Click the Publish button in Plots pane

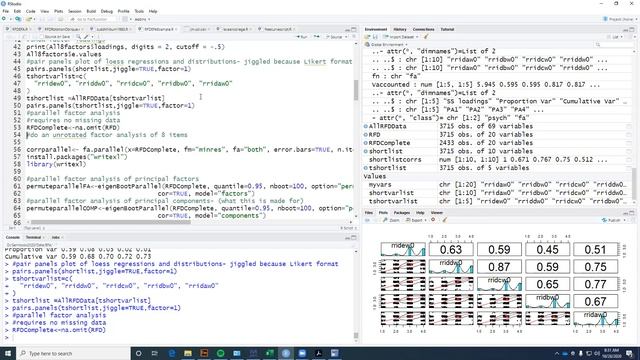(611, 220)
